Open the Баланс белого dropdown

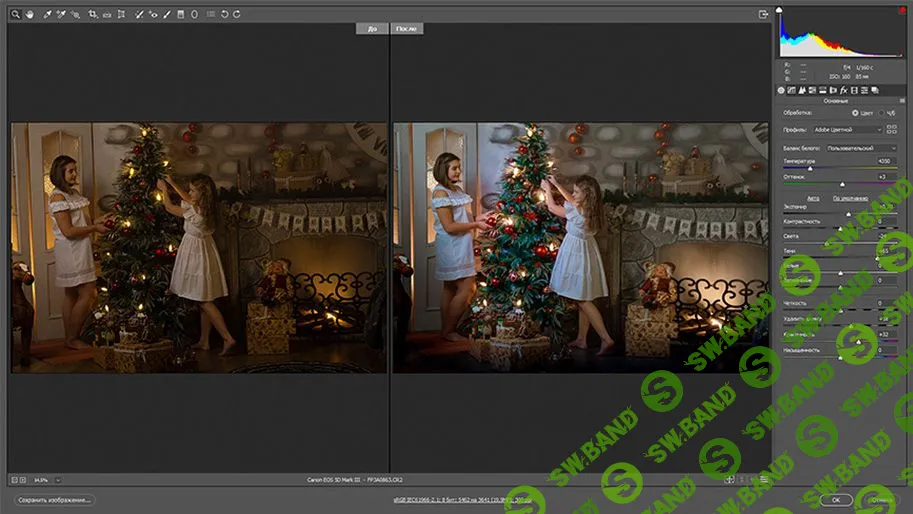click(x=861, y=148)
